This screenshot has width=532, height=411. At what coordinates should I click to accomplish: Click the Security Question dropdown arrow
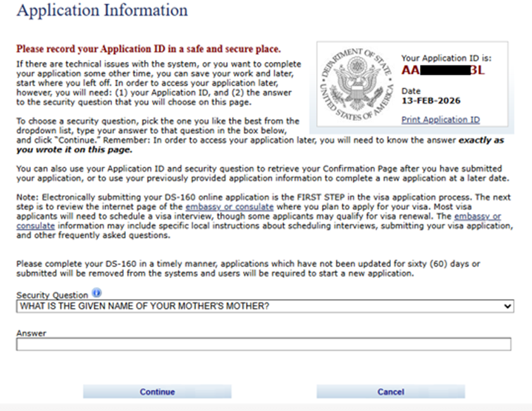(506, 306)
